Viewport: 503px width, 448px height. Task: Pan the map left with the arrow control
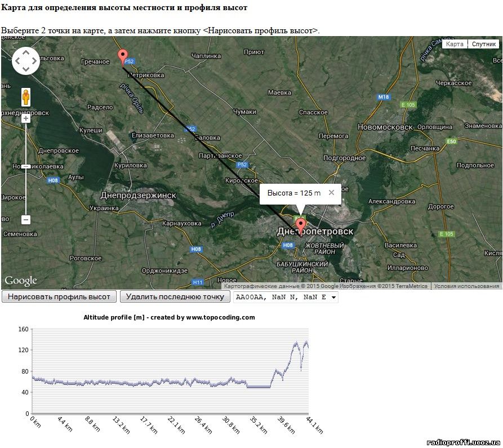(17, 61)
